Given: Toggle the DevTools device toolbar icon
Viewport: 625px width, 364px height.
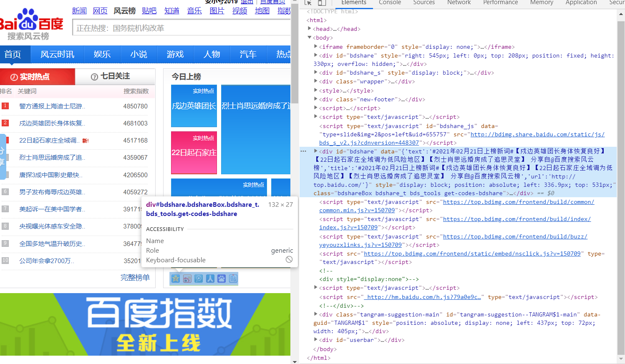Looking at the screenshot, I should point(322,3).
